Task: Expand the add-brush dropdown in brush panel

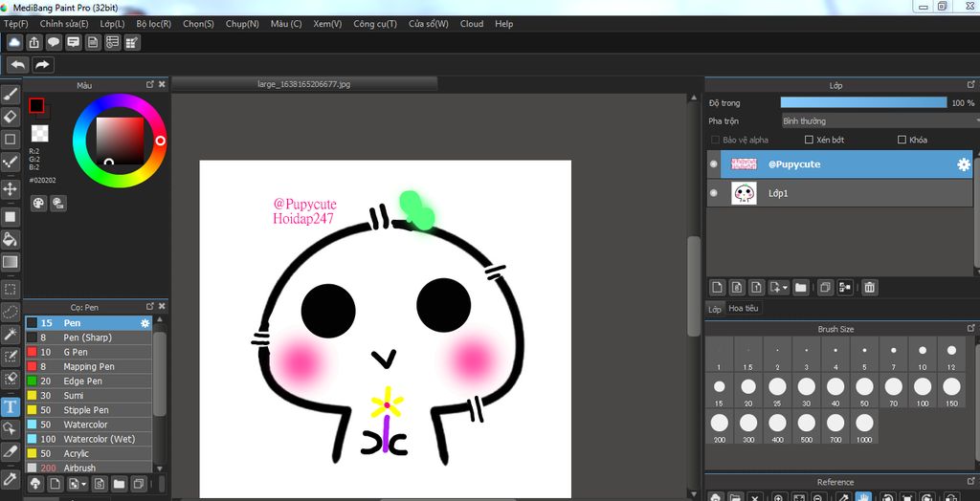Action: coord(84,484)
